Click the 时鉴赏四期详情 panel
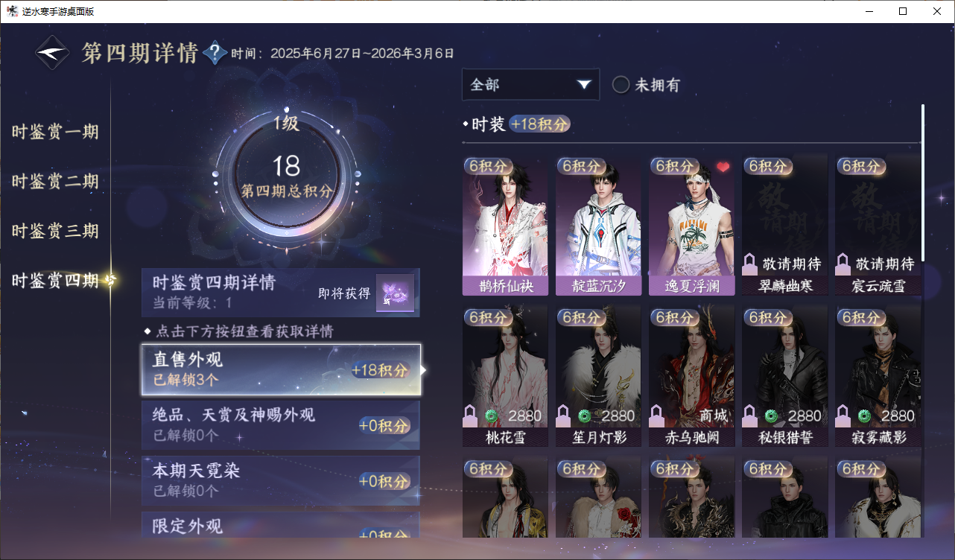Viewport: 955px width, 560px height. tap(281, 293)
